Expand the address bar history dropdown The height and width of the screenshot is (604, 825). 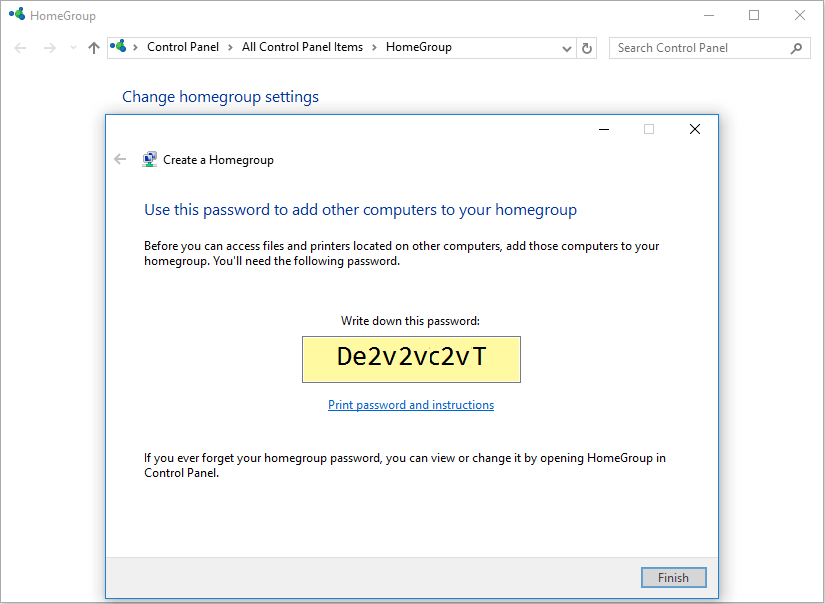point(567,48)
